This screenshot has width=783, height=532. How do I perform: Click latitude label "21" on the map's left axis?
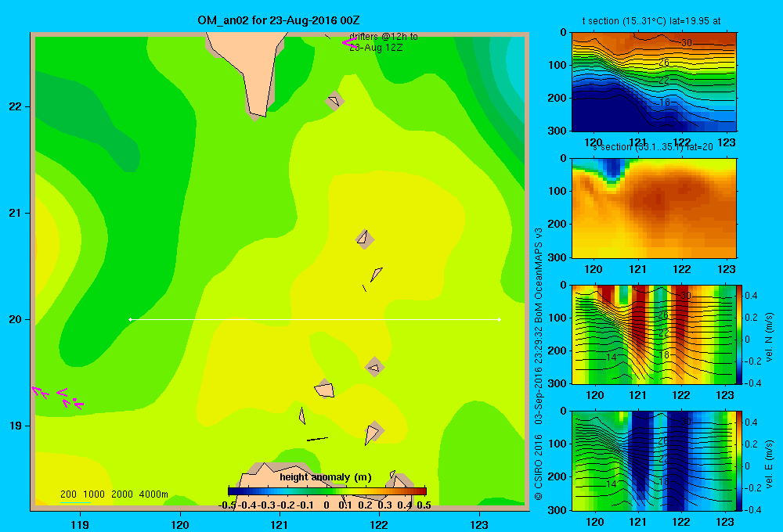[x=15, y=213]
